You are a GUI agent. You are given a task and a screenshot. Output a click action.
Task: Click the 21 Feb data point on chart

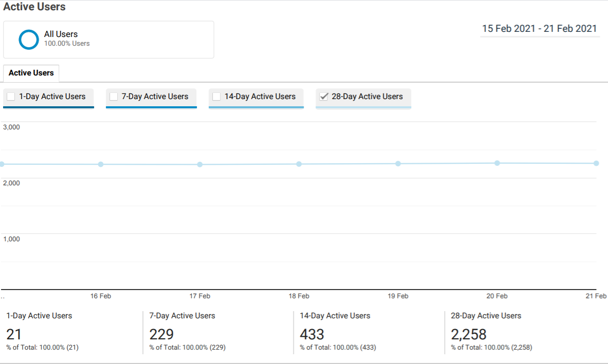point(596,163)
